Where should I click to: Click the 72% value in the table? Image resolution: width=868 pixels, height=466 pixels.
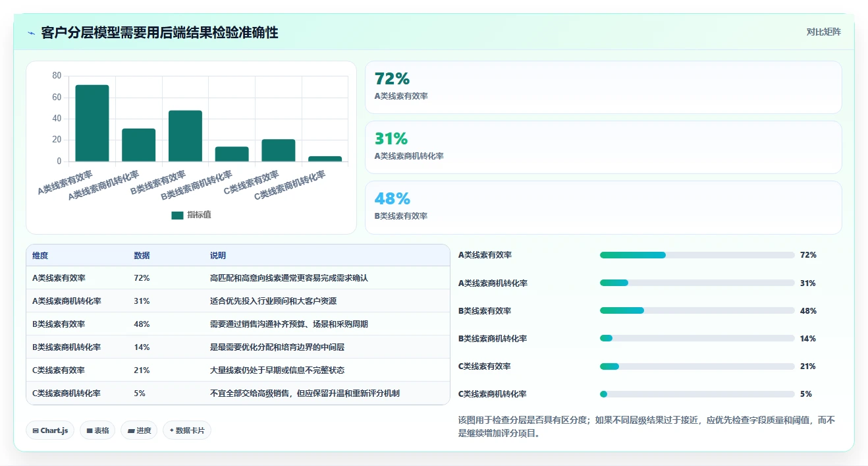click(x=142, y=278)
